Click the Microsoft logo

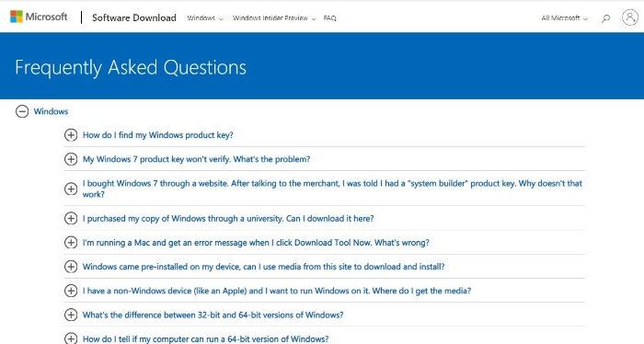[x=39, y=17]
